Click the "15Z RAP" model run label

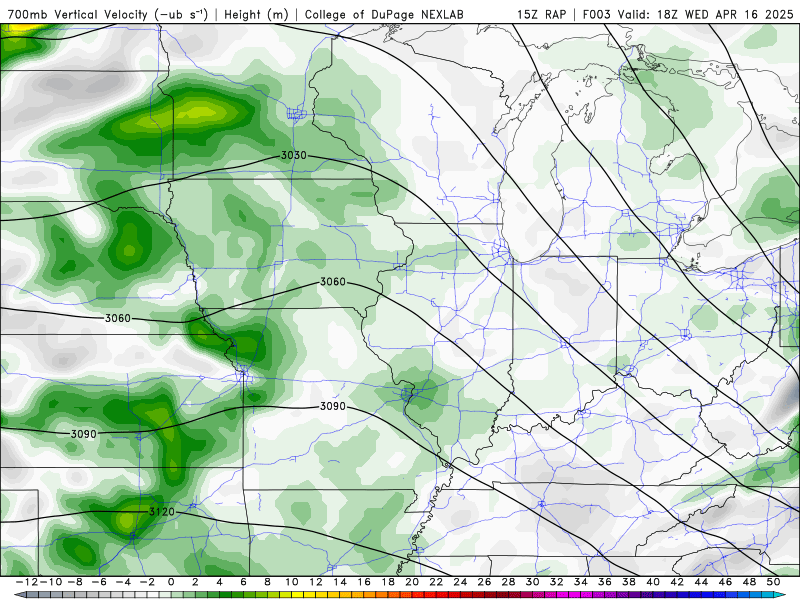coord(541,14)
